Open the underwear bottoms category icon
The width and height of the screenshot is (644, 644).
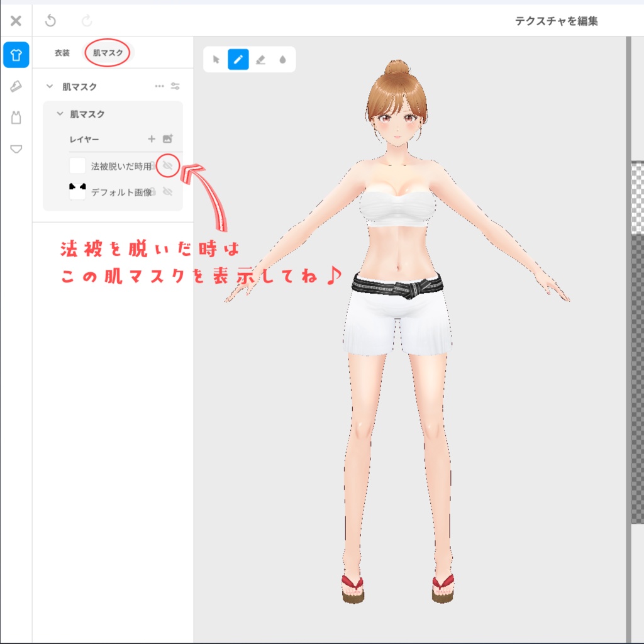16,148
